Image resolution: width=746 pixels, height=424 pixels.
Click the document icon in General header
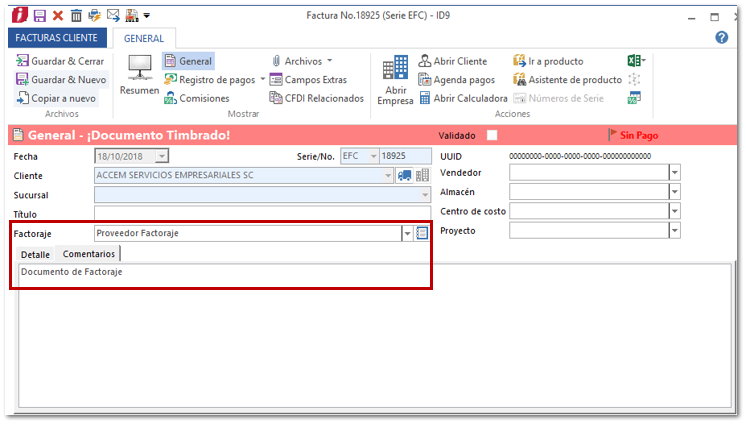tap(18, 135)
